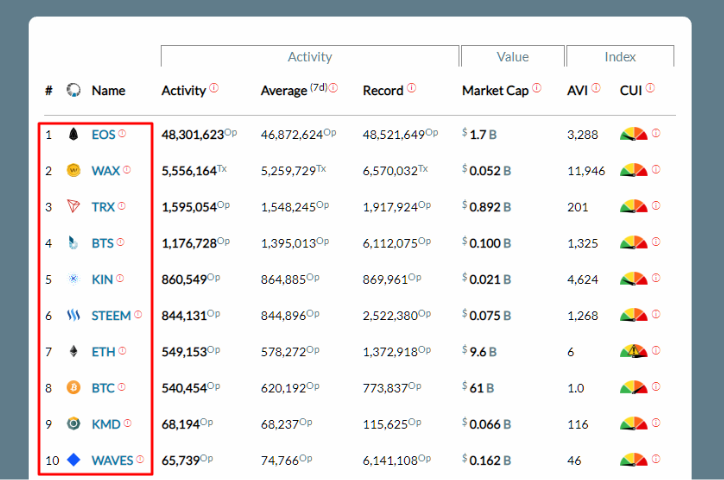Open the WAVES coin link
This screenshot has width=724, height=480.
click(x=112, y=461)
